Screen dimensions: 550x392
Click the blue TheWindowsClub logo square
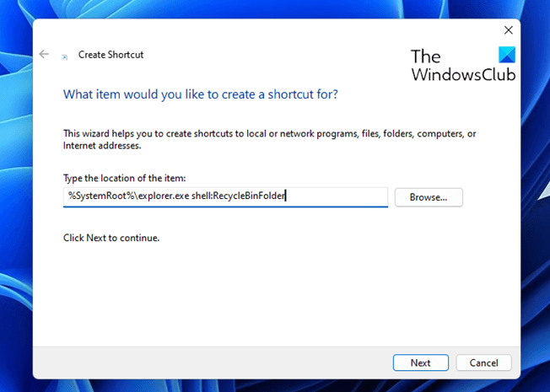506,56
